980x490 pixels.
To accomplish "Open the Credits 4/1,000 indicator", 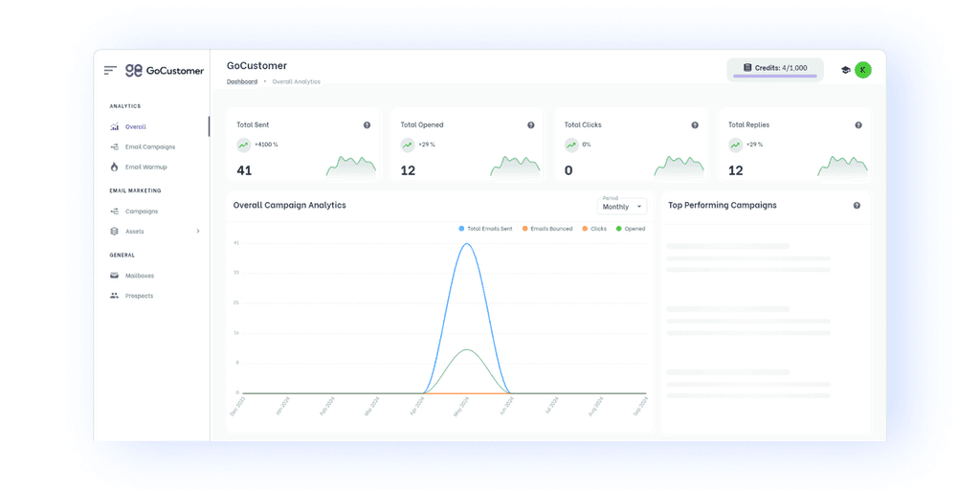I will tap(775, 69).
